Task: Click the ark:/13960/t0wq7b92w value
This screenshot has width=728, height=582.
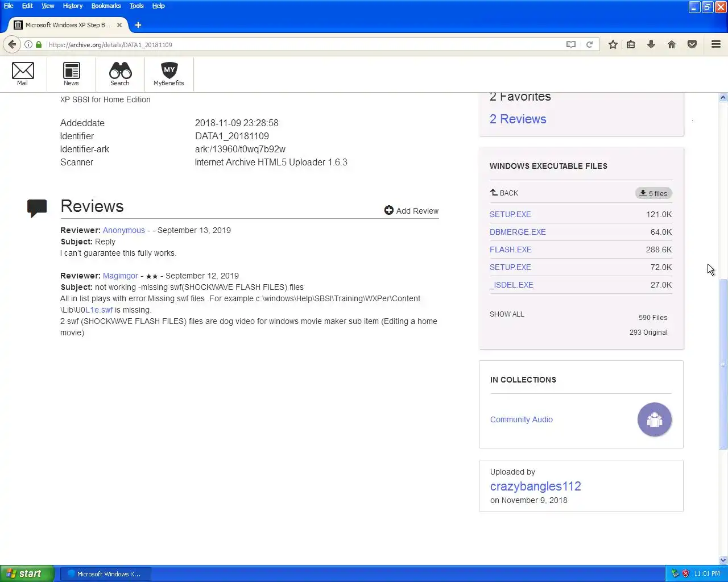Action: (240, 149)
